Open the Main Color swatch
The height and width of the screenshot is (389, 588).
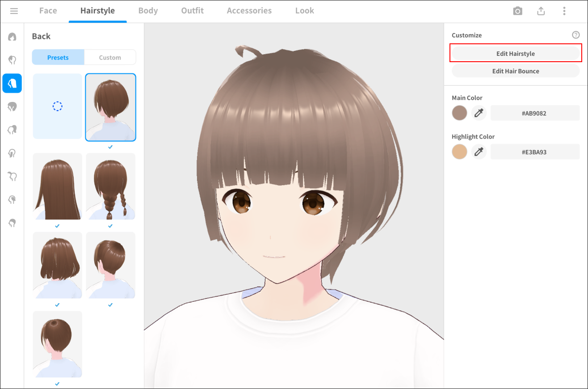[x=459, y=113]
